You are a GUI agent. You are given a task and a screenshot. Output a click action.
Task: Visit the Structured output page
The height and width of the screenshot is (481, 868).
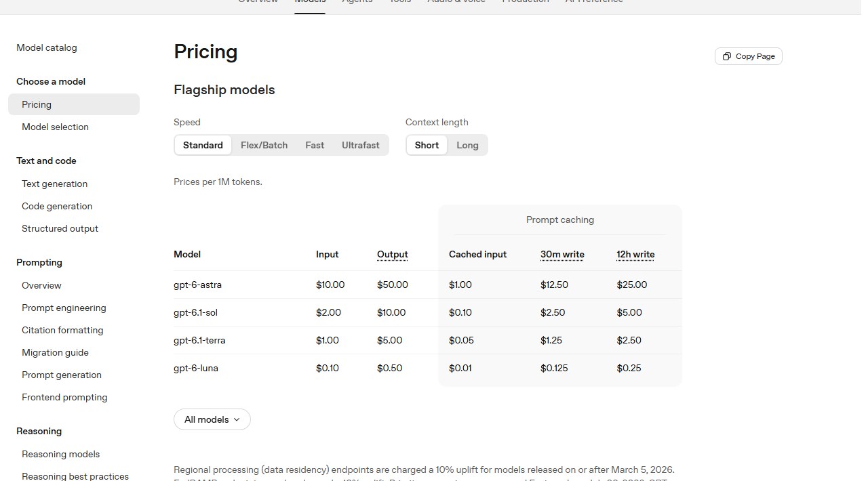coord(60,228)
